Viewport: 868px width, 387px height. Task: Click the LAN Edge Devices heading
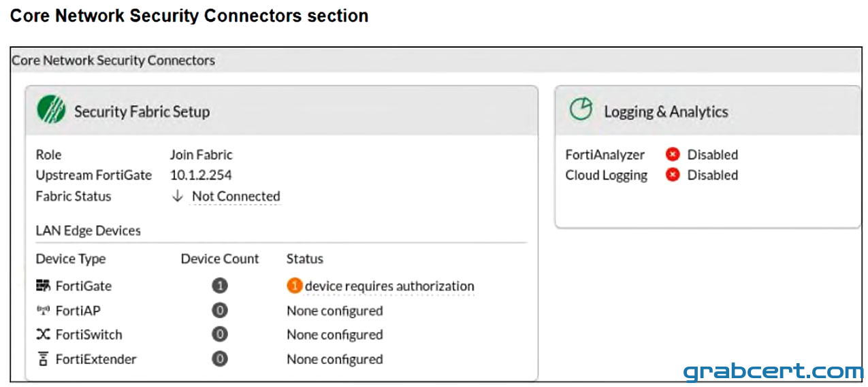[89, 231]
